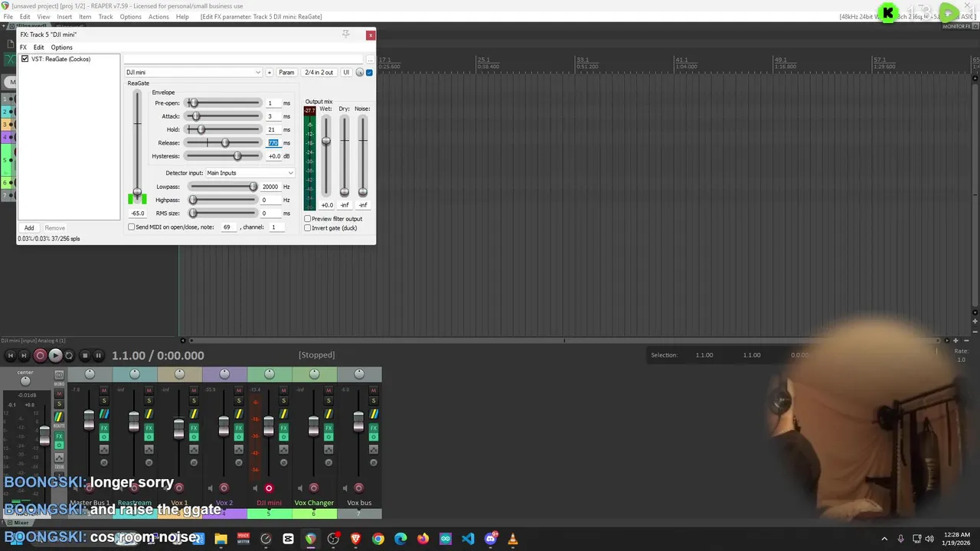This screenshot has height=551, width=980.
Task: Solo the Vox bus mixer strip
Action: [374, 400]
